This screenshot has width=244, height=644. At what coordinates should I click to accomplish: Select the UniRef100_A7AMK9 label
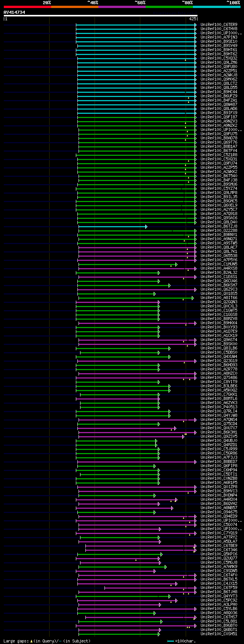pos(219,567)
